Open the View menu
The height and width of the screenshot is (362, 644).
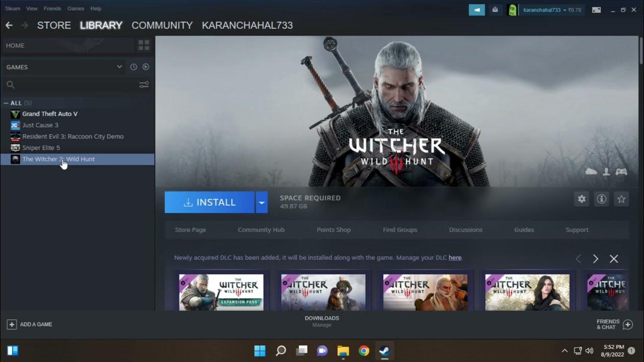[x=32, y=9]
